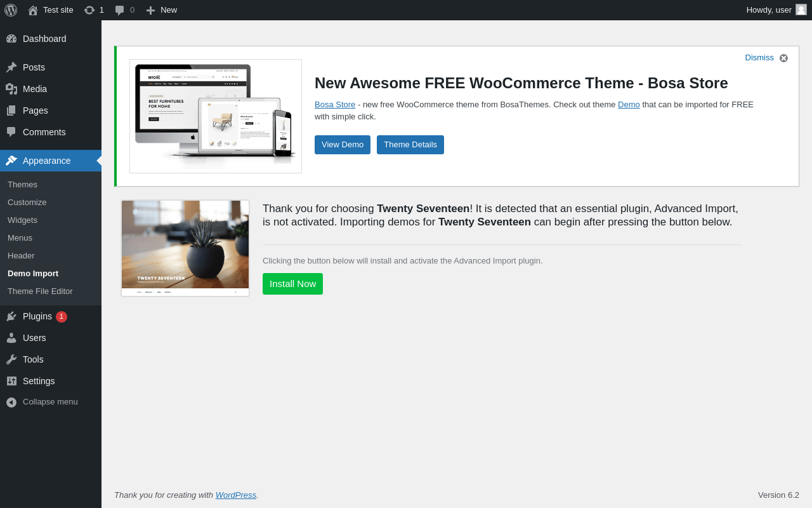
Task: Open the Comments menu item
Action: pos(51,132)
